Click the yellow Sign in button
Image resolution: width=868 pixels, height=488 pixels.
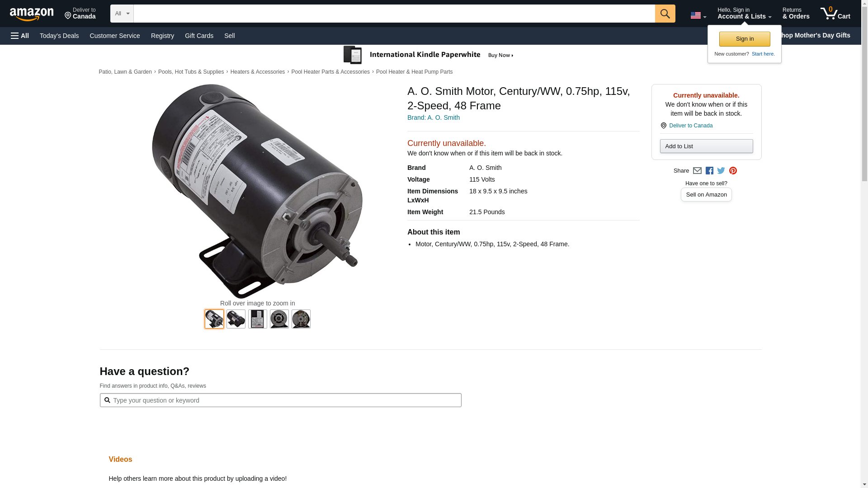coord(745,39)
